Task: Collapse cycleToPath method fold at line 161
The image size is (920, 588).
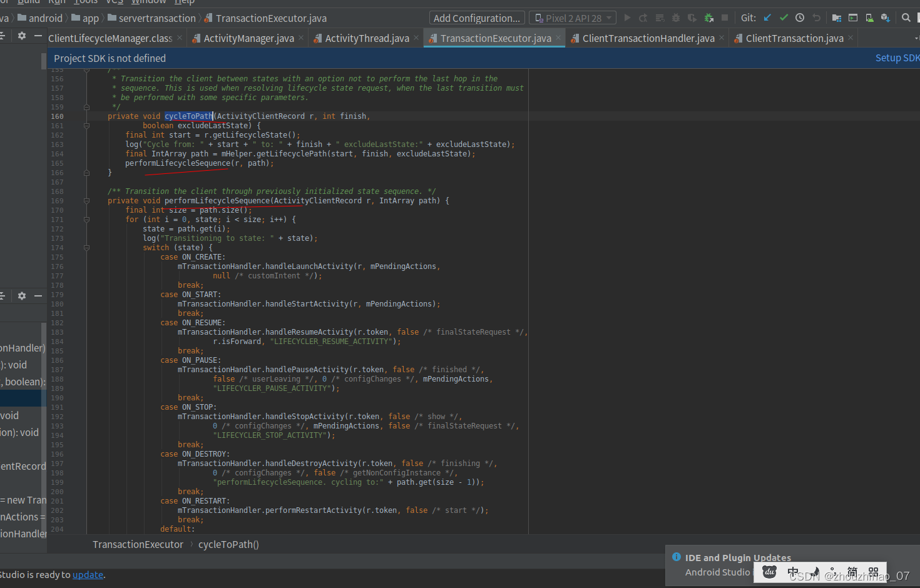Action: click(x=86, y=126)
